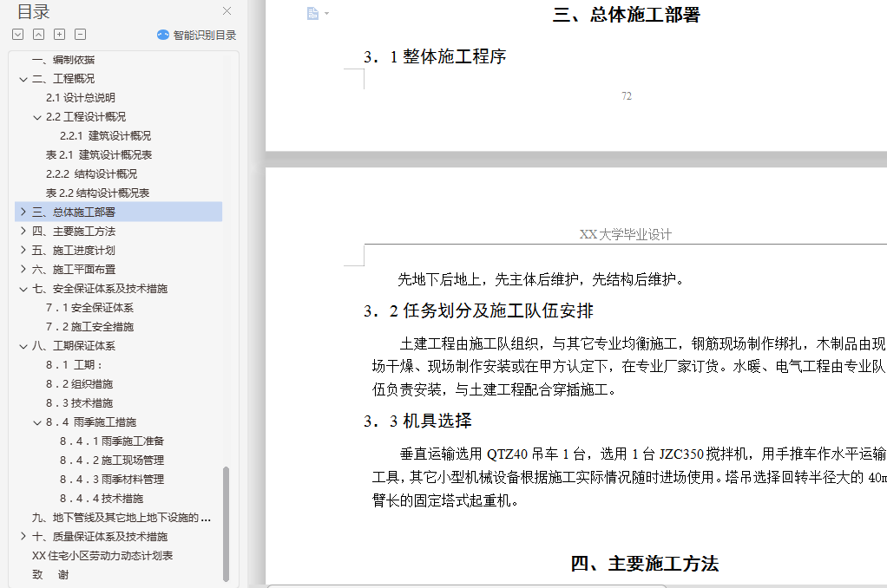Click the 智能识别目录 button text
The width and height of the screenshot is (887, 588).
205,35
